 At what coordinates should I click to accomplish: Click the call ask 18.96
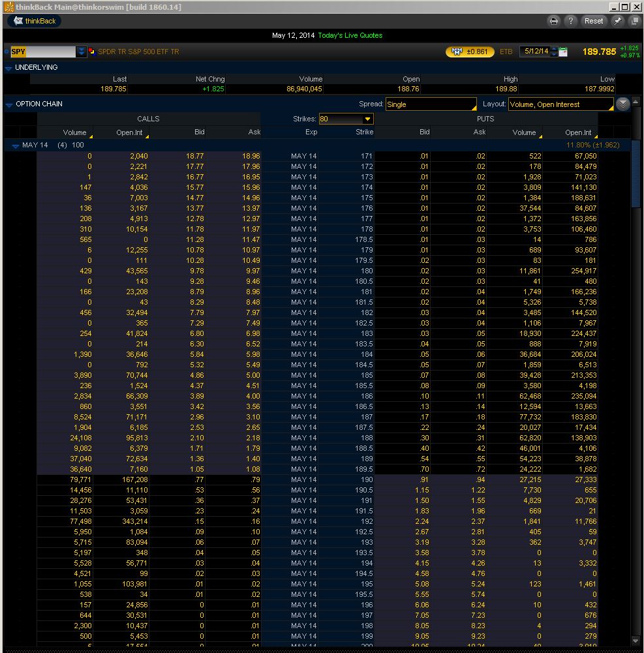click(x=251, y=156)
